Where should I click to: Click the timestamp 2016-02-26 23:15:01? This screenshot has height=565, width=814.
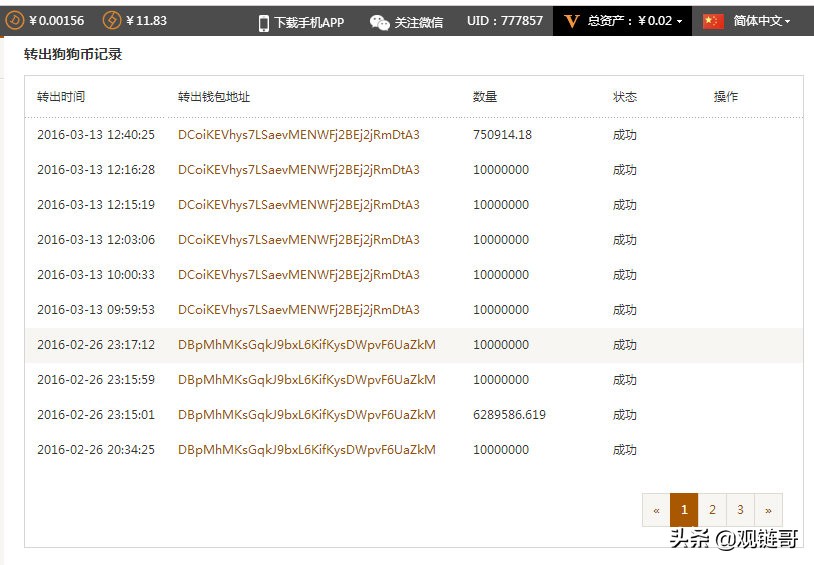pyautogui.click(x=96, y=415)
